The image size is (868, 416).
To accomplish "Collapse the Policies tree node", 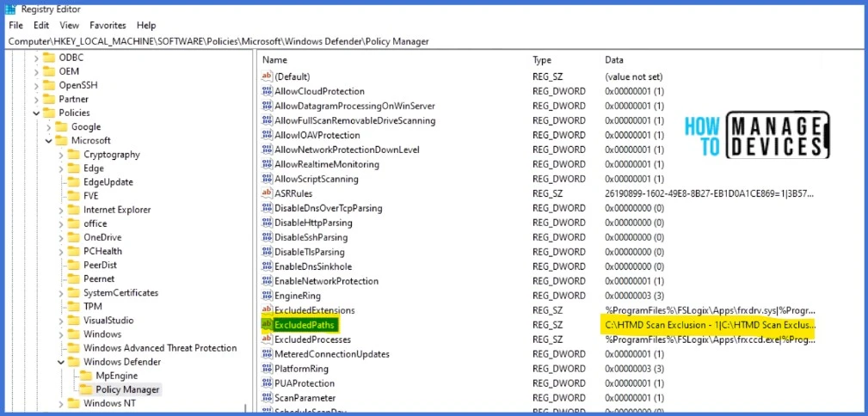I will 36,113.
